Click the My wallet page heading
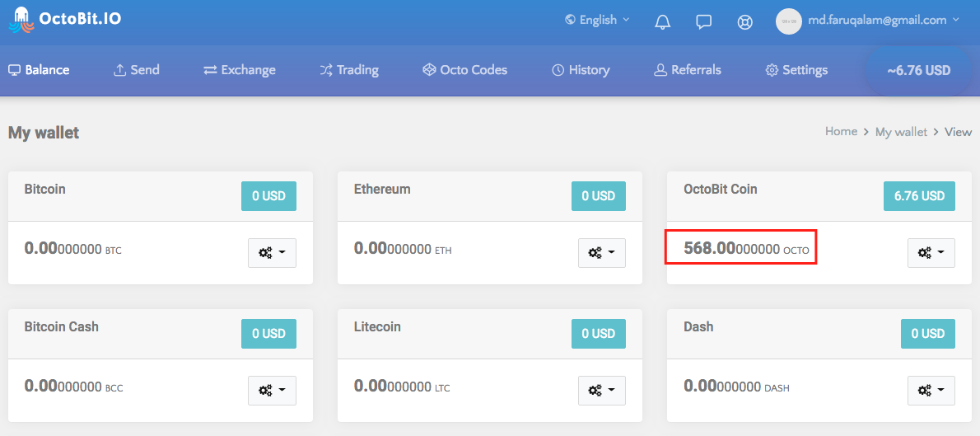 (x=44, y=133)
